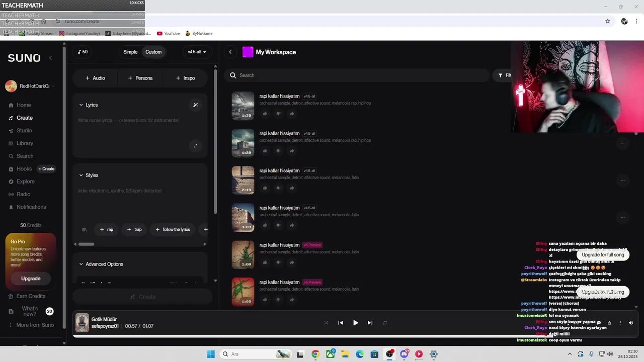Add the follow the lyrics style tag
The height and width of the screenshot is (362, 644).
coord(173,230)
